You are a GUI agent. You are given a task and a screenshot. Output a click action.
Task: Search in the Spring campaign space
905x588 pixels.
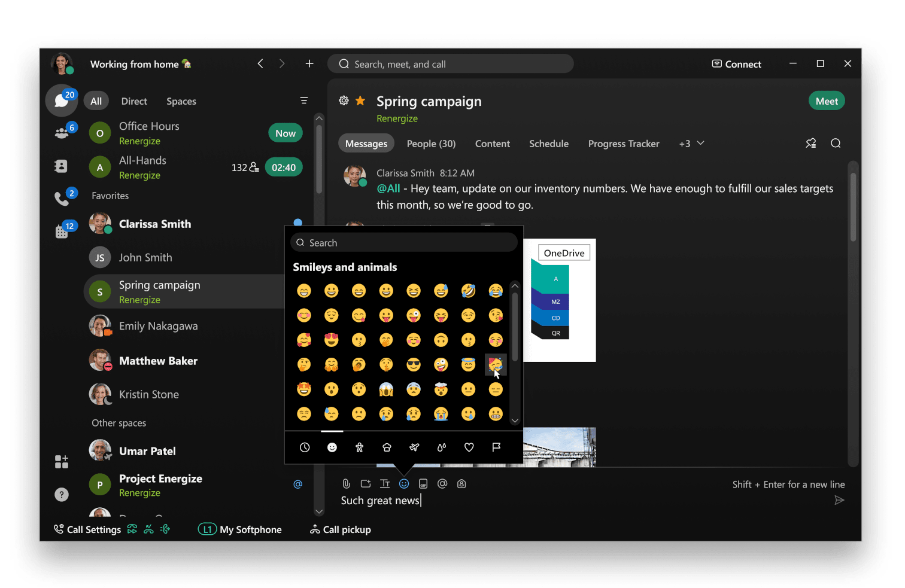click(x=836, y=143)
